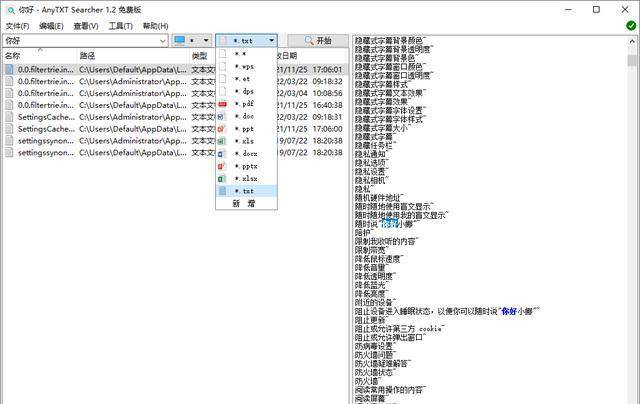Open the 查看(V) menu
The width and height of the screenshot is (640, 404).
point(86,26)
